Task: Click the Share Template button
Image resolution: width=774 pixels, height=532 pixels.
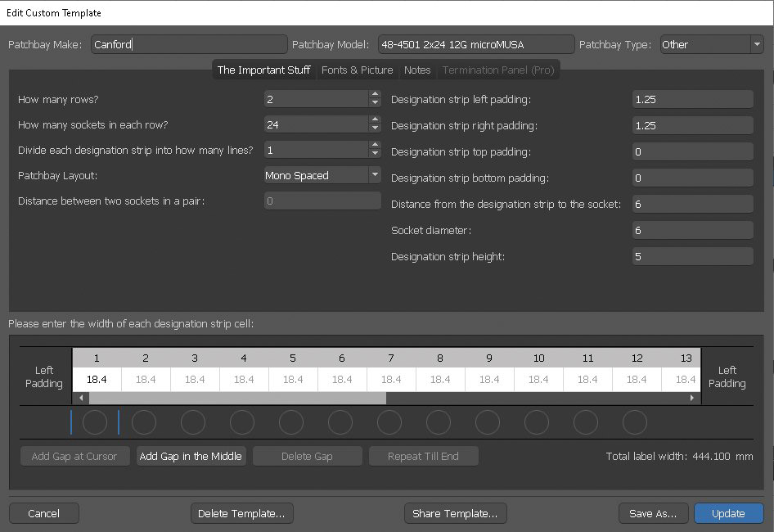Action: tap(455, 513)
